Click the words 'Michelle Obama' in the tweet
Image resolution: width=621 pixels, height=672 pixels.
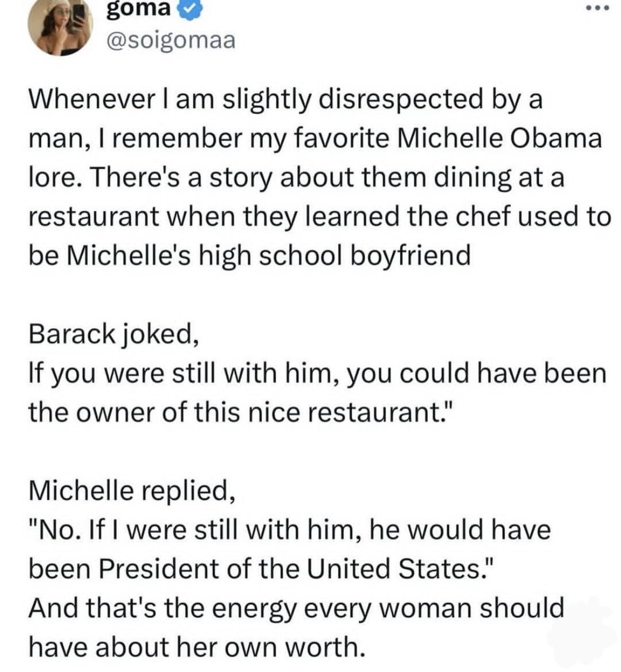point(499,139)
